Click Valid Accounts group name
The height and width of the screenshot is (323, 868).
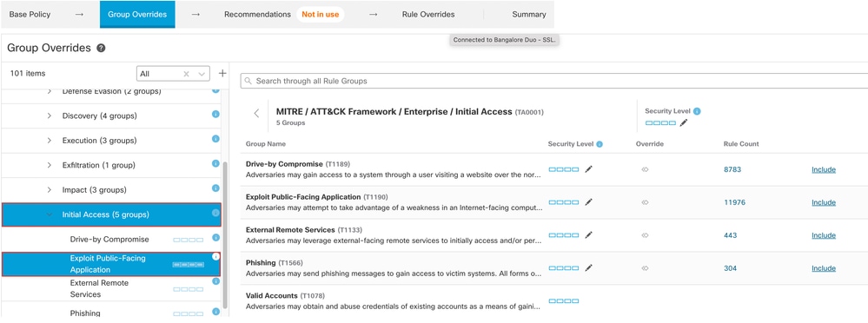[x=271, y=295]
